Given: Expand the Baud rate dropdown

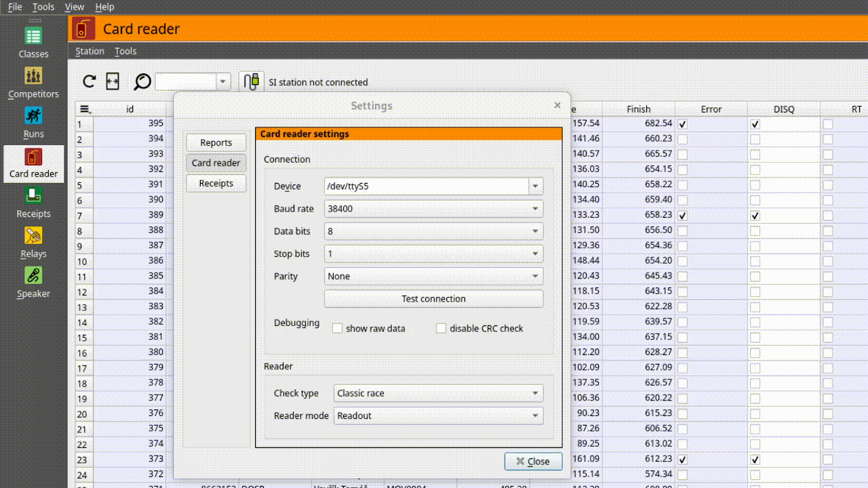Looking at the screenshot, I should point(434,209).
